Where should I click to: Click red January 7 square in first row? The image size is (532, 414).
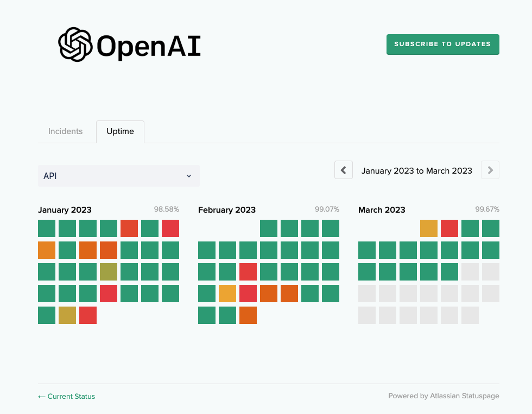[170, 228]
